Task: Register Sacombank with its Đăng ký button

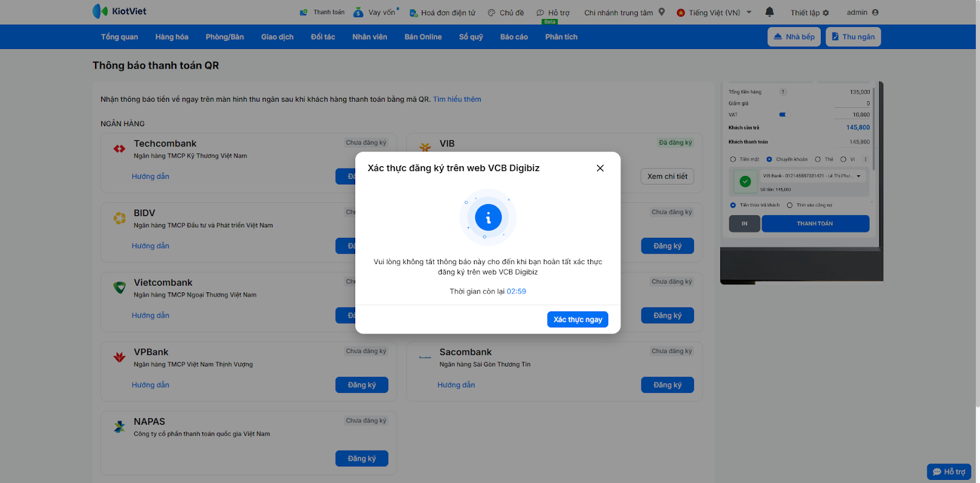Action: tap(668, 385)
